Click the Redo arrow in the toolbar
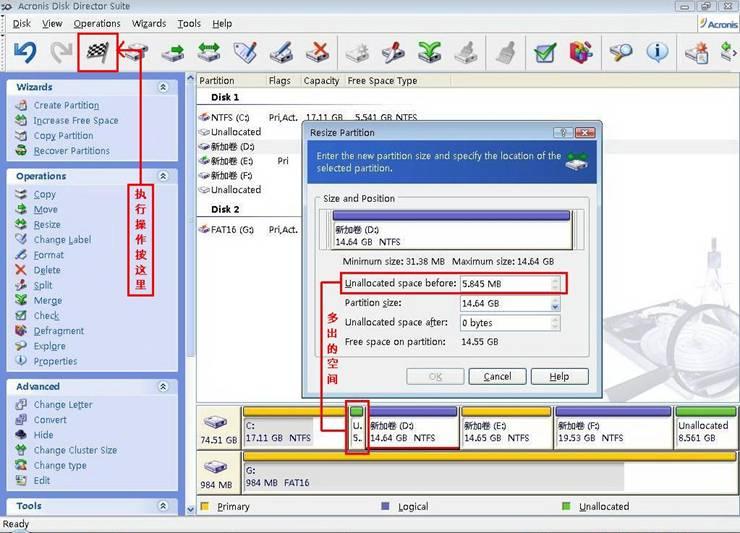The height and width of the screenshot is (533, 740). [62, 52]
